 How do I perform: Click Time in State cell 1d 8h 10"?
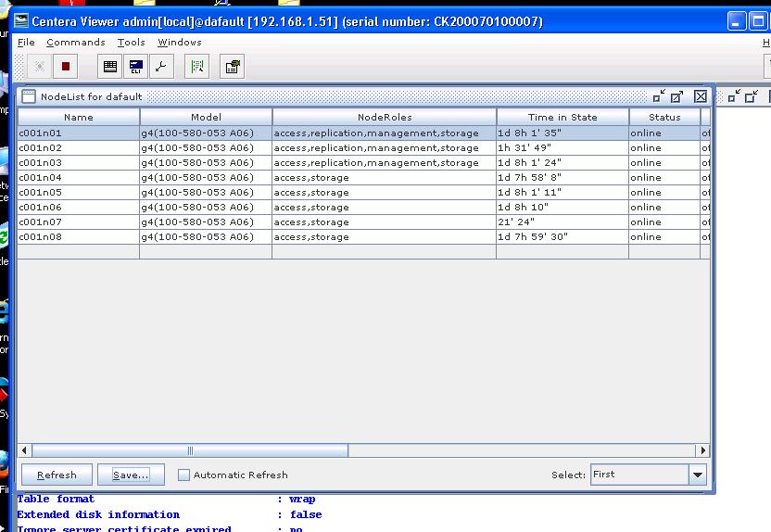point(562,207)
